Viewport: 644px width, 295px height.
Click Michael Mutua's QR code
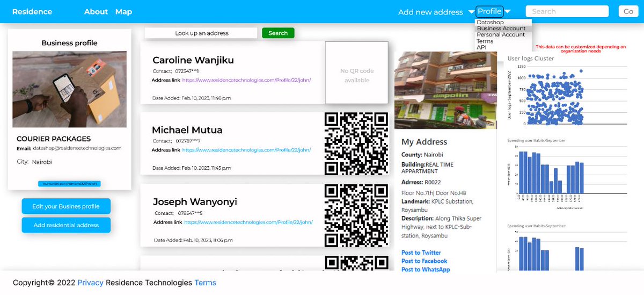coord(356,143)
